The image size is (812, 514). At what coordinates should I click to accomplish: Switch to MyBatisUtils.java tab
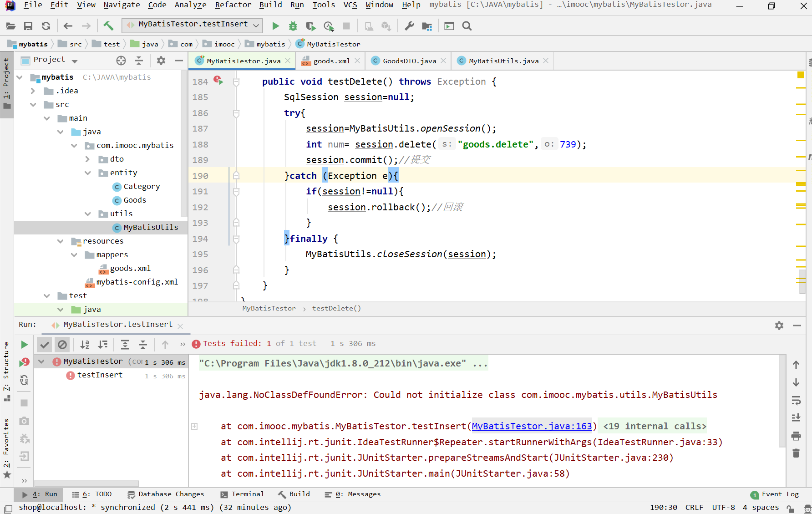click(x=503, y=61)
